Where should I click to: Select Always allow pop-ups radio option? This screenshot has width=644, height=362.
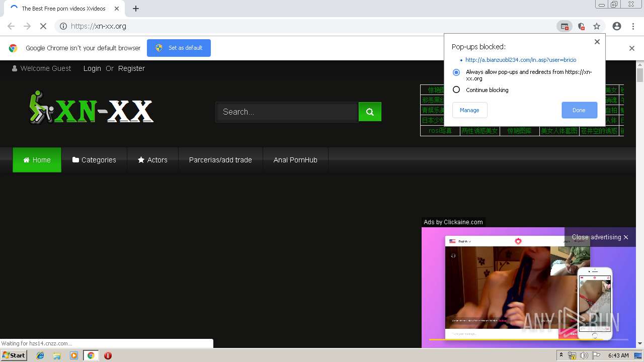[456, 72]
